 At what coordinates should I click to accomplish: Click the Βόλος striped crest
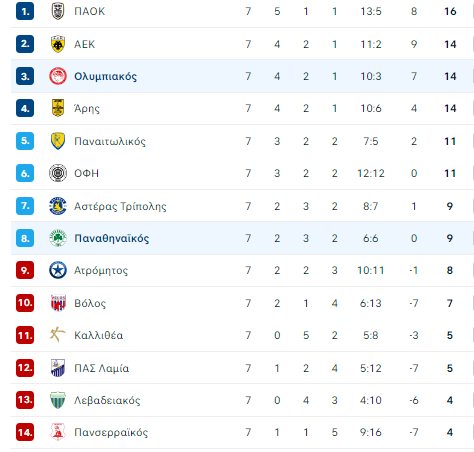(58, 303)
